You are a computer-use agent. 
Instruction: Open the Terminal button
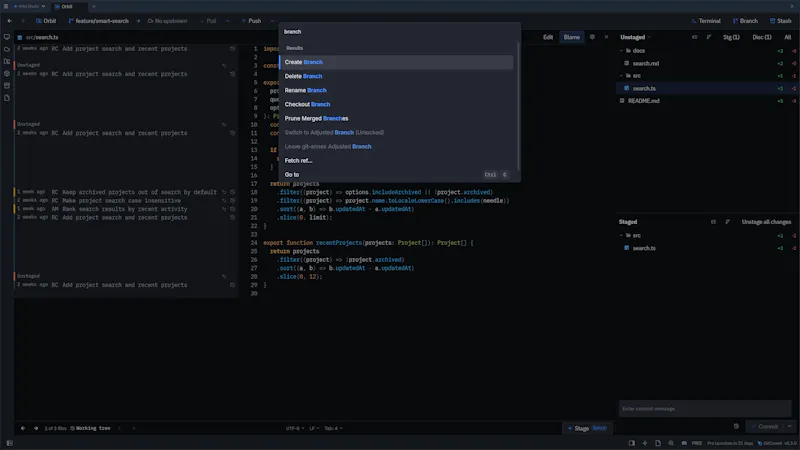tap(706, 21)
